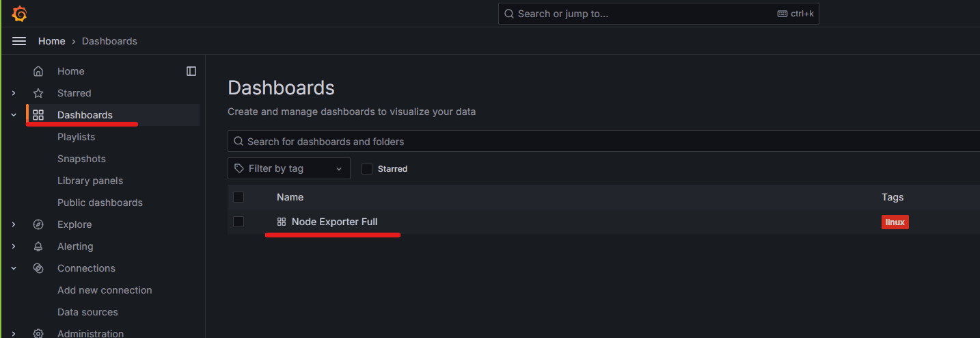Collapse the Connections section chevron
The width and height of the screenshot is (980, 338).
click(14, 268)
